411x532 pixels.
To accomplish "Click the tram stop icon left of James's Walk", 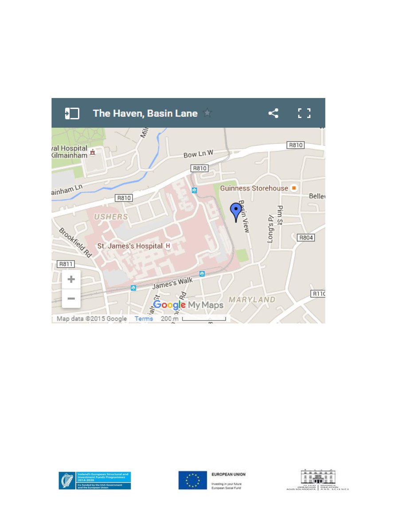I will tap(133, 288).
